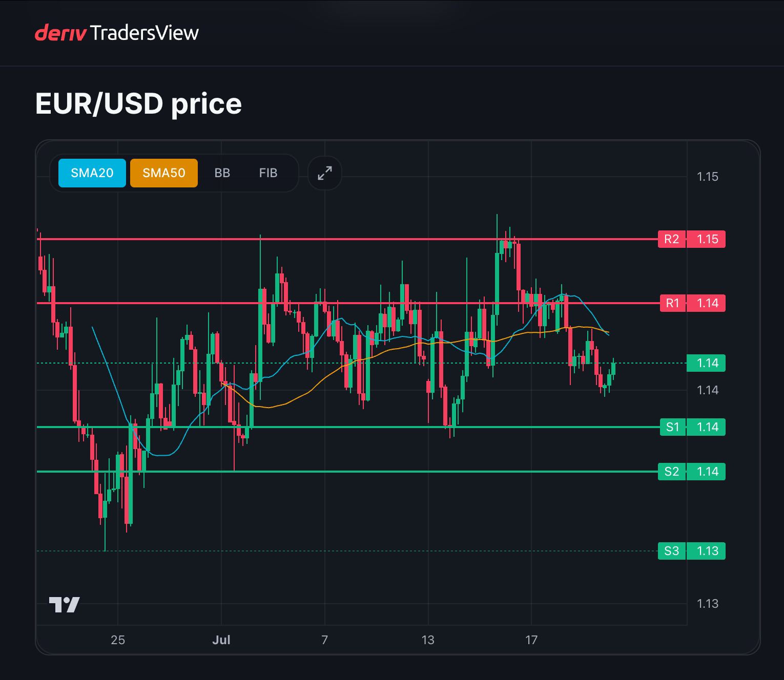Select the R2 resistance level label
The width and height of the screenshot is (784, 680).
[x=672, y=239]
